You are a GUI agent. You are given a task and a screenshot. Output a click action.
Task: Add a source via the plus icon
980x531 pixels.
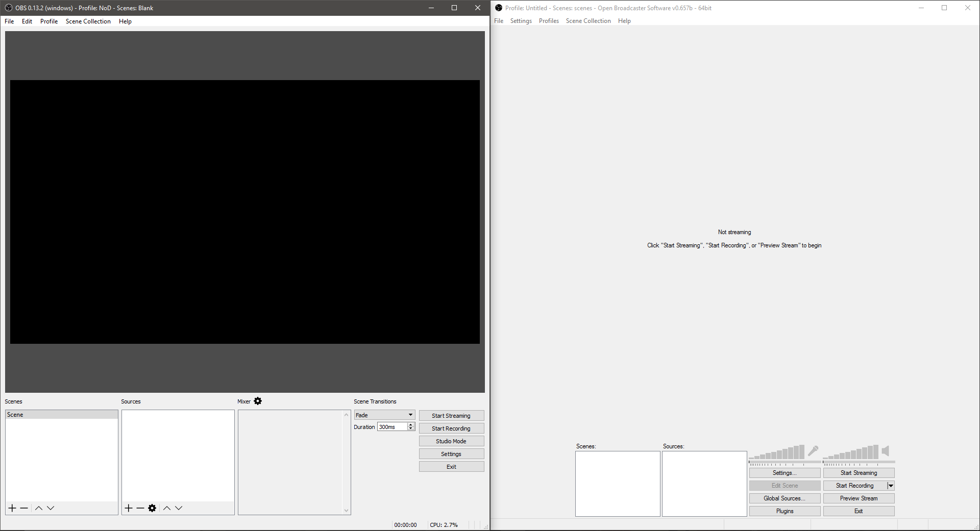[129, 508]
